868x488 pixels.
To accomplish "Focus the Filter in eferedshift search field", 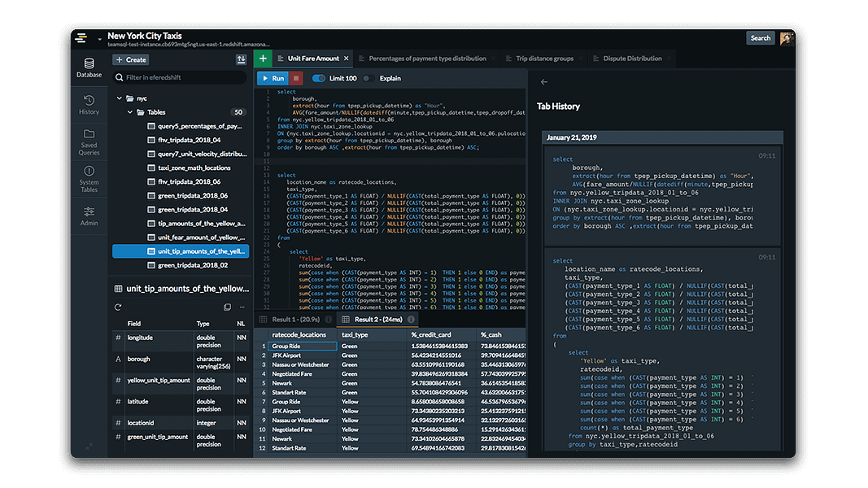I will pyautogui.click(x=180, y=77).
